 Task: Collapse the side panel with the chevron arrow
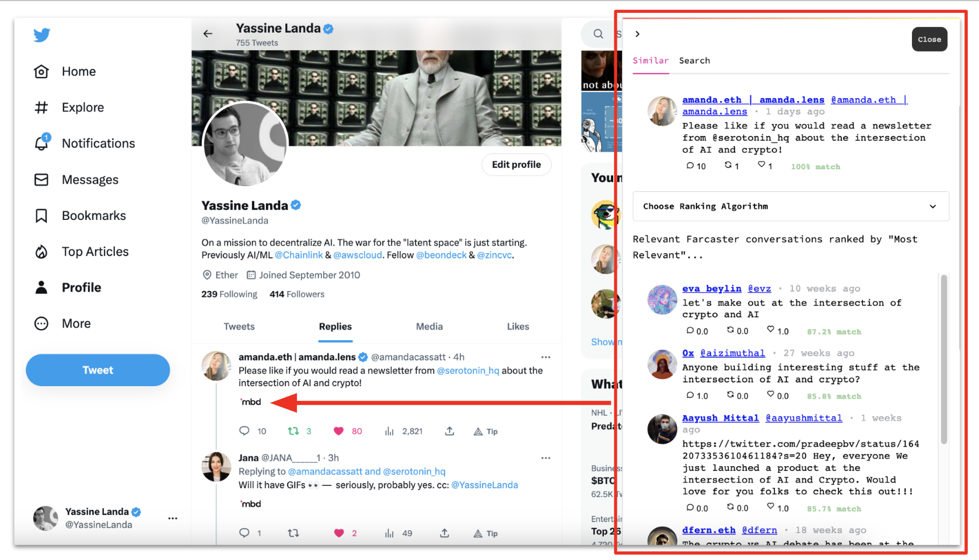click(638, 34)
